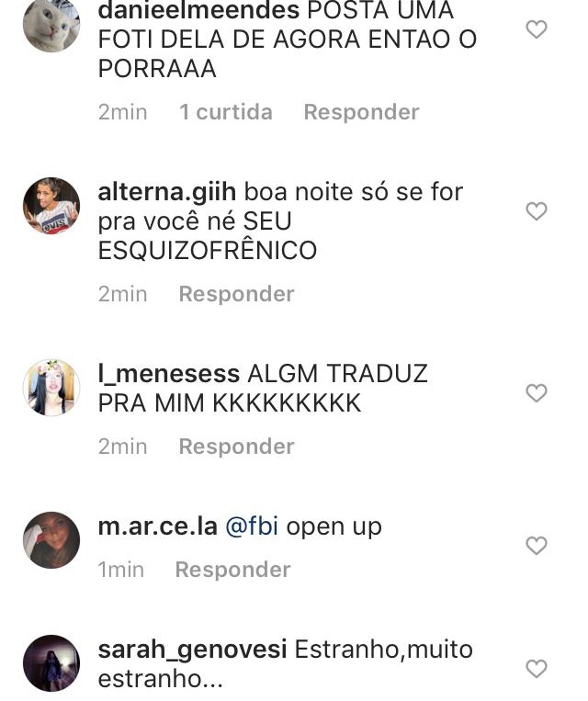This screenshot has height=701, width=588.
Task: Click Responder under alterna.giih's comment
Action: (x=236, y=294)
